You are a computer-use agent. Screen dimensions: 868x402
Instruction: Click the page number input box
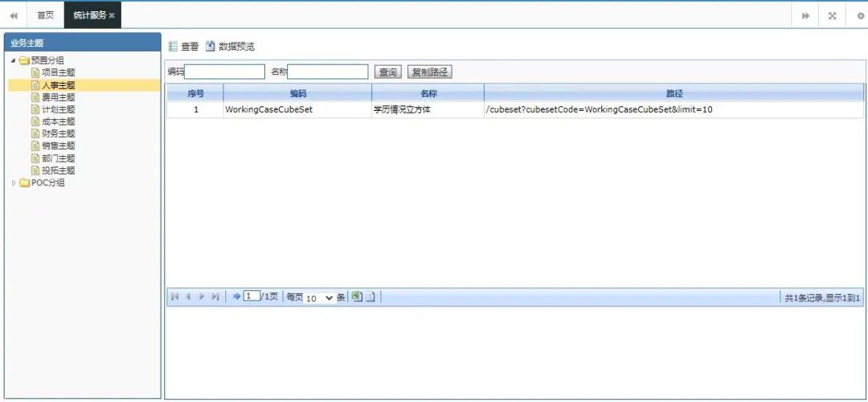tap(252, 296)
